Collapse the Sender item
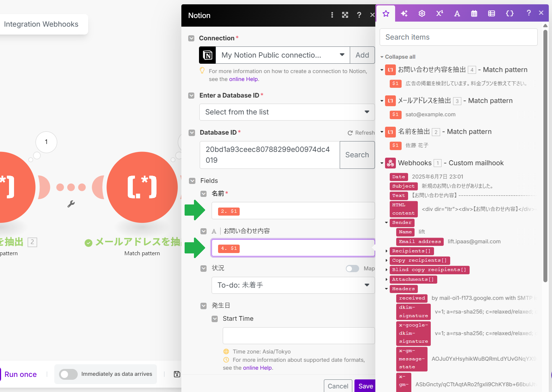 [387, 222]
